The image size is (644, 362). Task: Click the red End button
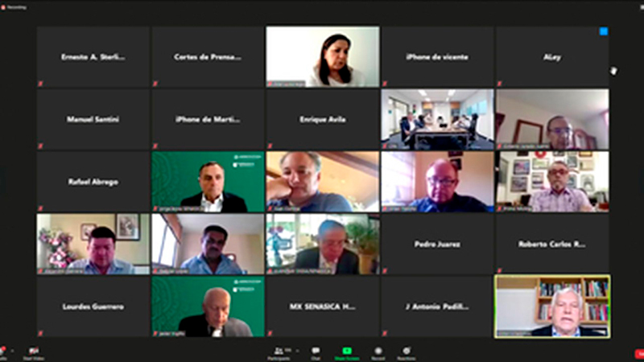click(x=639, y=353)
